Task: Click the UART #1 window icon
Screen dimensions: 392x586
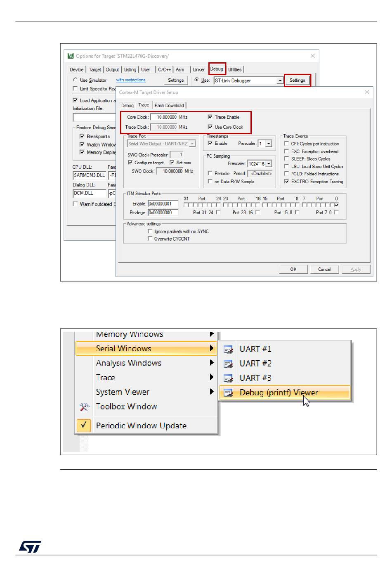Action: (x=228, y=350)
